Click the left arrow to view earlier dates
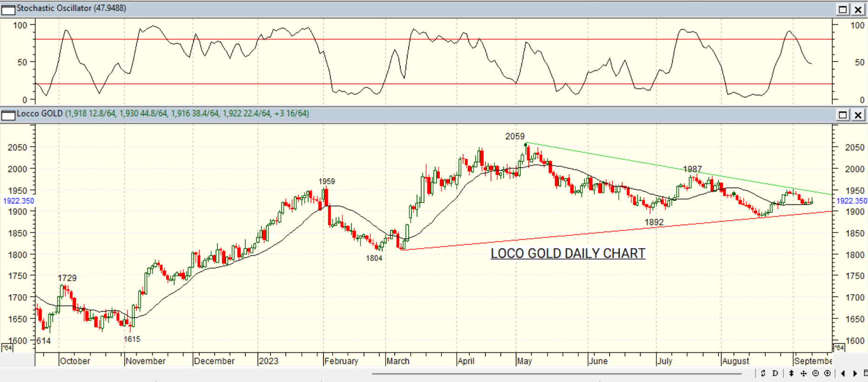Screen dimensions: 868x382 point(843,373)
